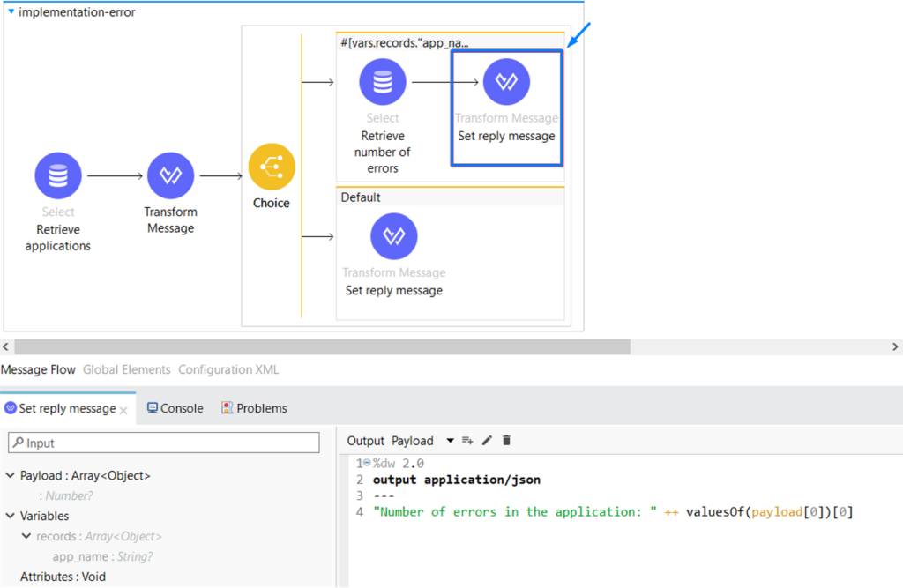903x588 pixels.
Task: Switch to the Global Elements tab
Action: (126, 370)
